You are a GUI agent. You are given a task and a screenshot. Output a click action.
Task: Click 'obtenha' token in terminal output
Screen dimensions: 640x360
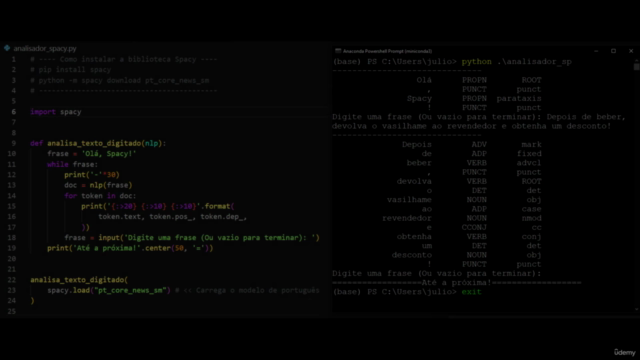(x=414, y=236)
